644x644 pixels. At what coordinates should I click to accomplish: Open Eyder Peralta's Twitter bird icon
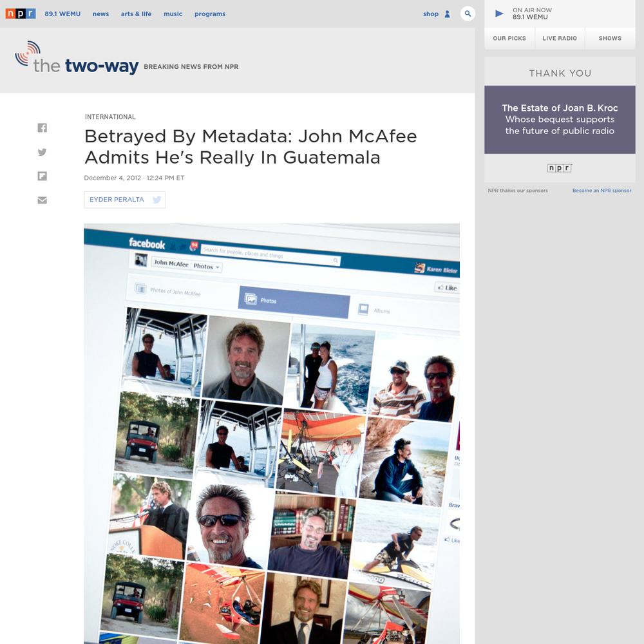(x=156, y=200)
